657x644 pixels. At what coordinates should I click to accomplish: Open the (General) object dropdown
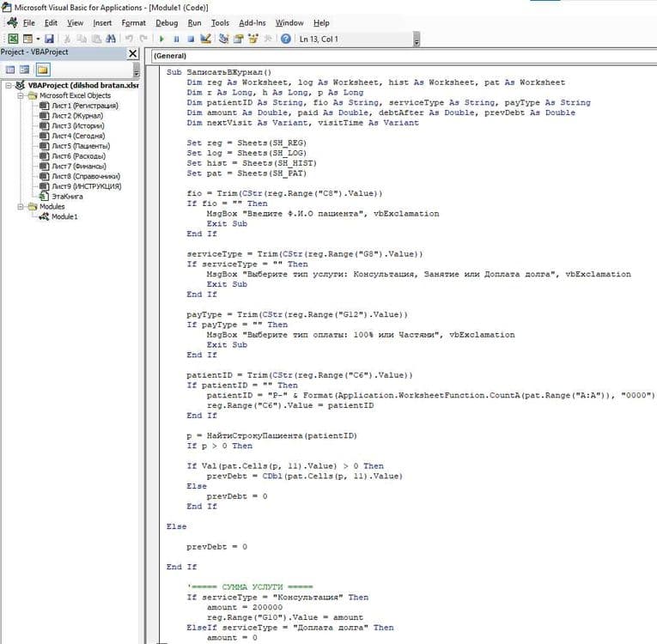tap(404, 56)
